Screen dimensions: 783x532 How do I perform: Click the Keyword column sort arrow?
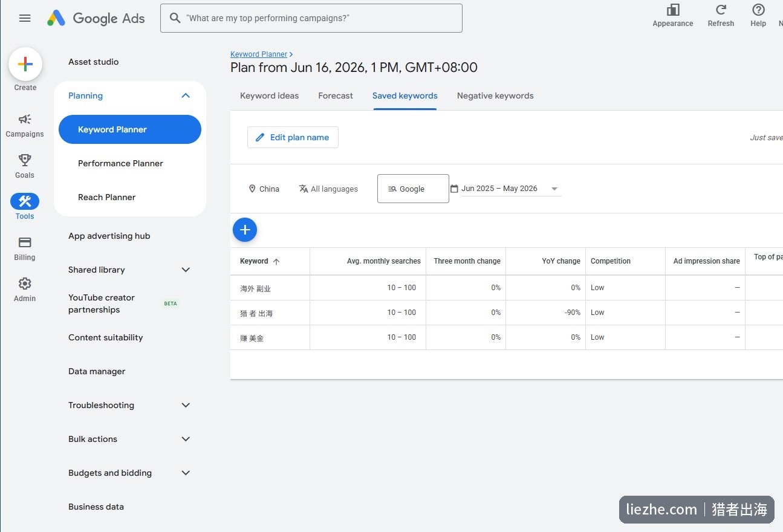pyautogui.click(x=276, y=262)
